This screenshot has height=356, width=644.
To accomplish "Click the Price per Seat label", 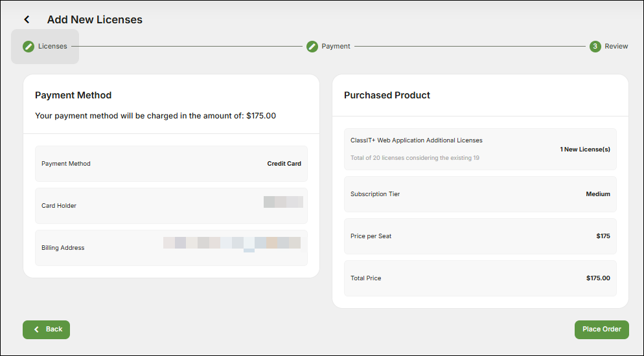I will [371, 236].
